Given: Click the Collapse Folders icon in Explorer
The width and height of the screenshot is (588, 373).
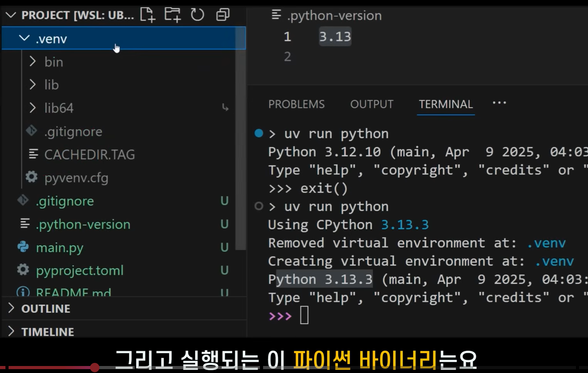Looking at the screenshot, I should click(x=222, y=14).
